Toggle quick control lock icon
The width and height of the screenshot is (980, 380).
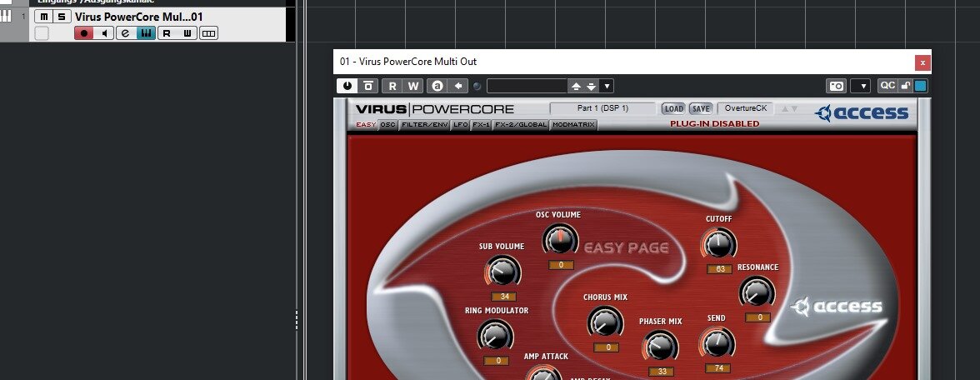click(x=906, y=86)
